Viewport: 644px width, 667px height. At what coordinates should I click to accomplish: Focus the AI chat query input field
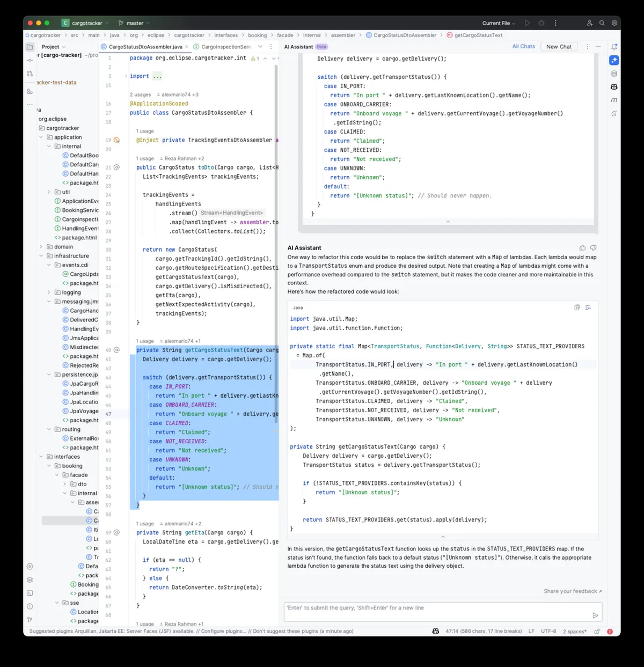[x=443, y=612]
